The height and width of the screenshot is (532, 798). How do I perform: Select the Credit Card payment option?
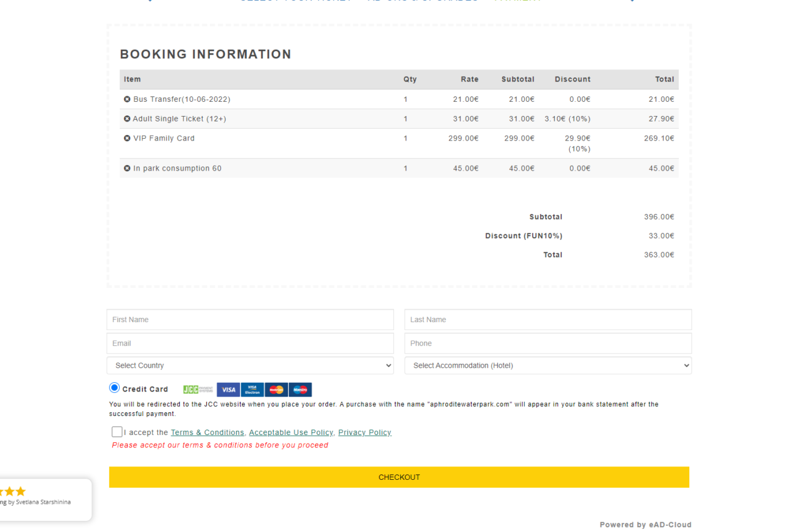click(x=115, y=388)
